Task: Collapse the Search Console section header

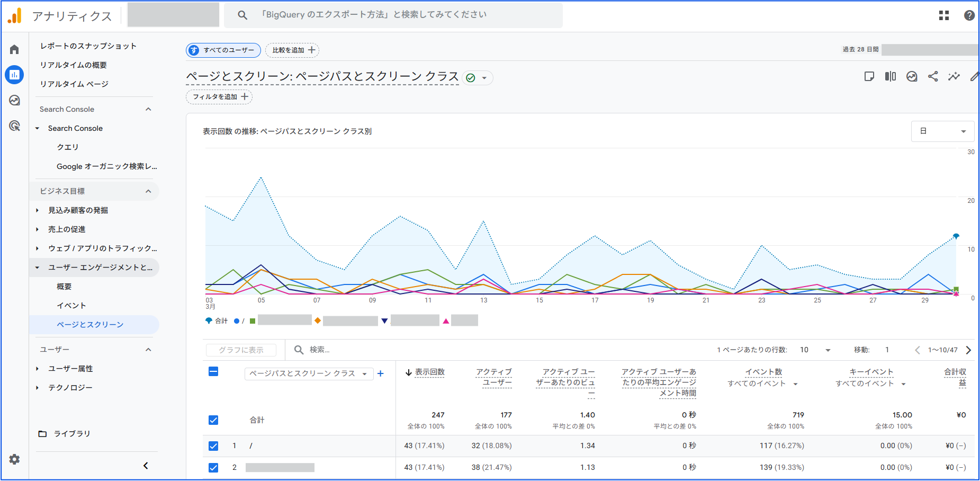Action: (x=96, y=109)
